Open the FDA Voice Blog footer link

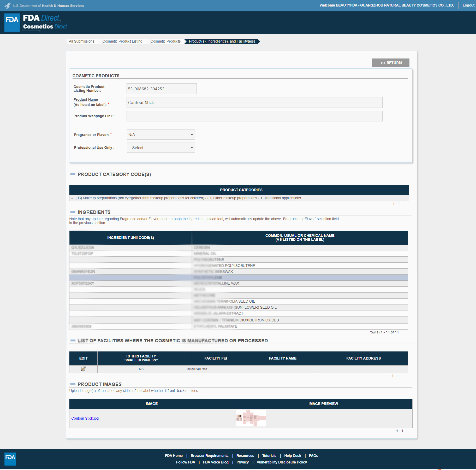click(x=216, y=462)
